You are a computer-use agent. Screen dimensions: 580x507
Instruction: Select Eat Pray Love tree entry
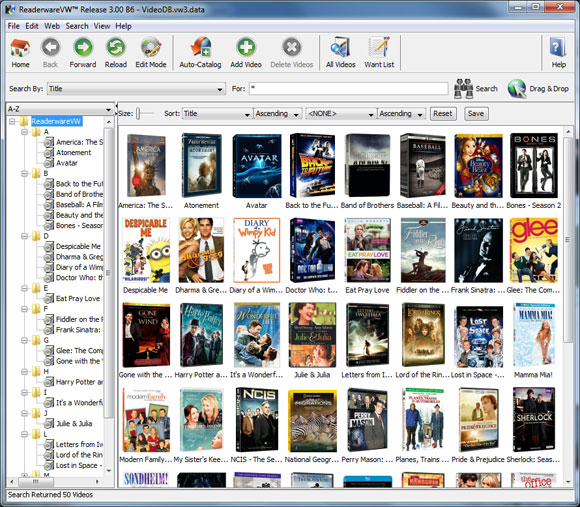78,298
